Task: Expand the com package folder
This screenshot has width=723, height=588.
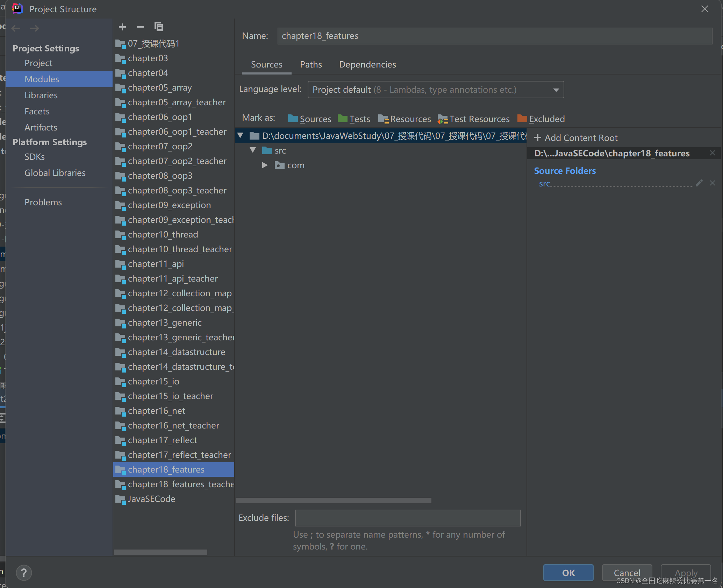Action: click(x=265, y=165)
